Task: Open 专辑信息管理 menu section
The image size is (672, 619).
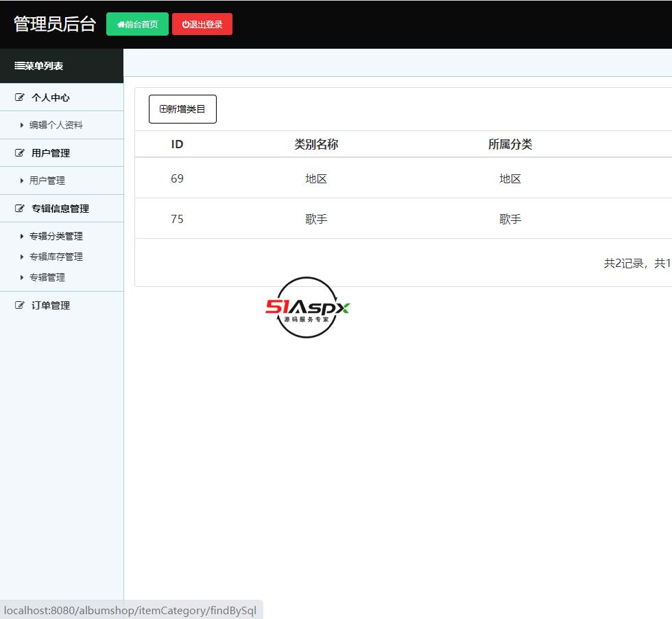Action: [60, 209]
